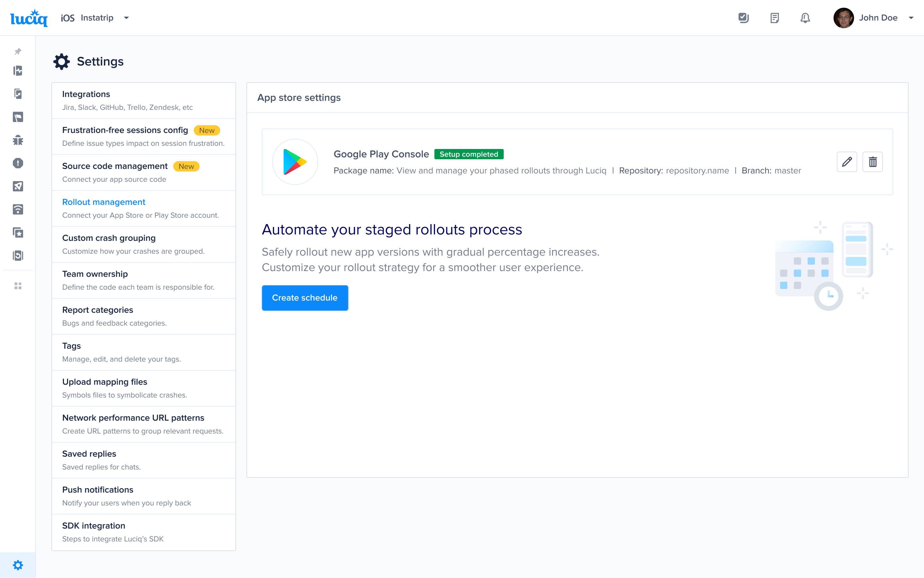Open Team ownership settings
The image size is (924, 578).
[143, 280]
